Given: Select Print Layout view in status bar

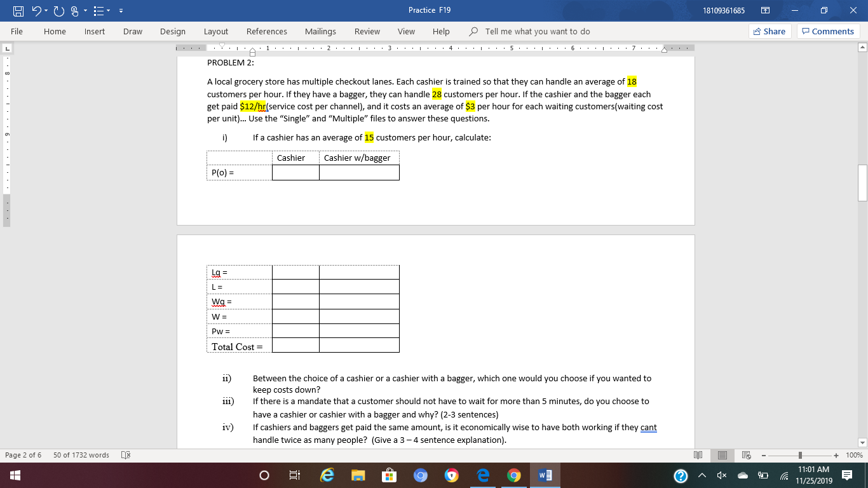Looking at the screenshot, I should [x=722, y=455].
